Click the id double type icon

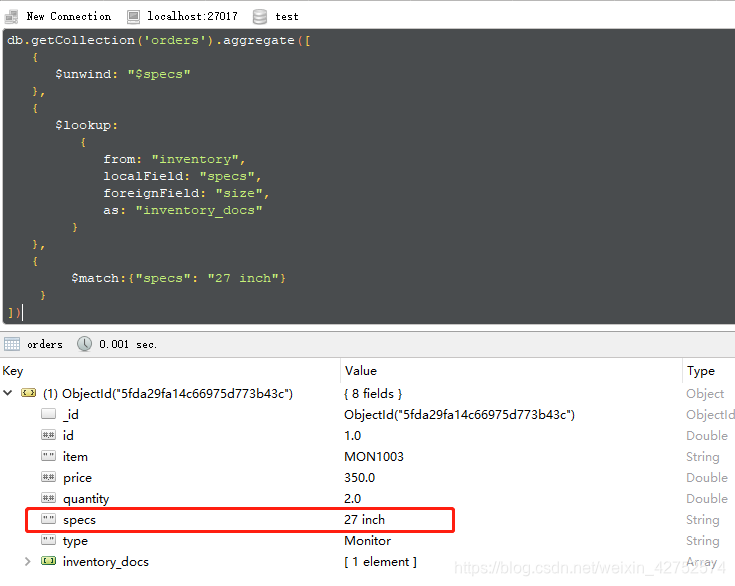[x=48, y=435]
